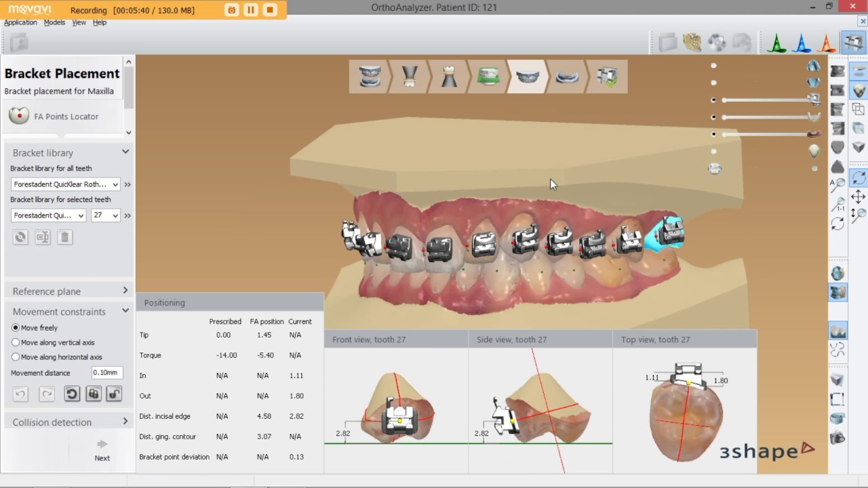
Task: Toggle visibility dot for brackets layer
Action: pyautogui.click(x=713, y=100)
